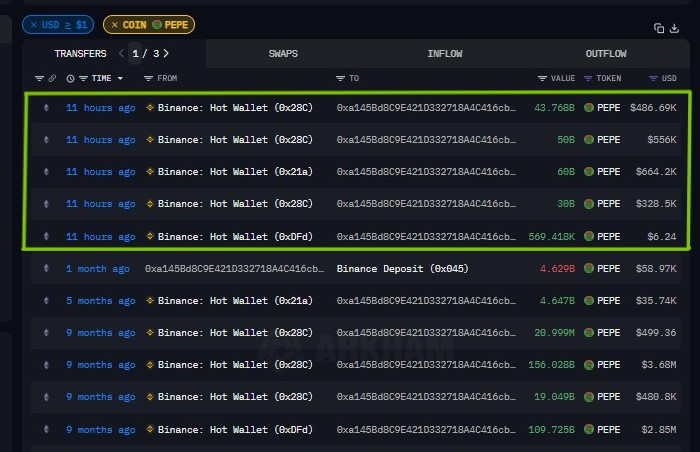Click the USD column filter icon
The width and height of the screenshot is (700, 452).
[x=654, y=78]
